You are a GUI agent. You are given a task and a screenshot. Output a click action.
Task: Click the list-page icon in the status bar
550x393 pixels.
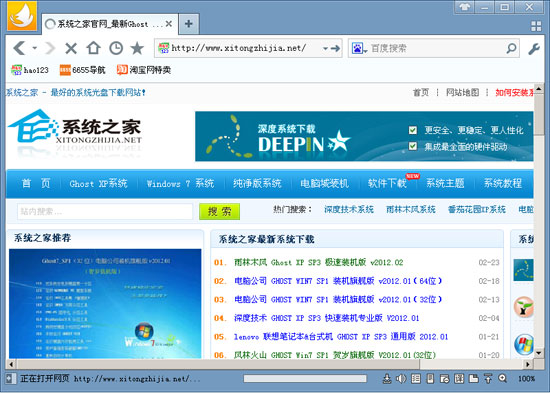416,378
